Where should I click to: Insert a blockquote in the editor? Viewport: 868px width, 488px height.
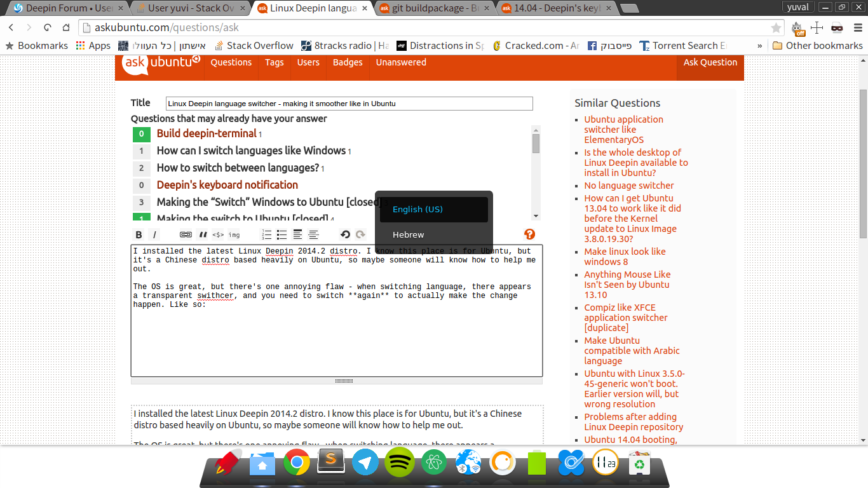click(203, 234)
